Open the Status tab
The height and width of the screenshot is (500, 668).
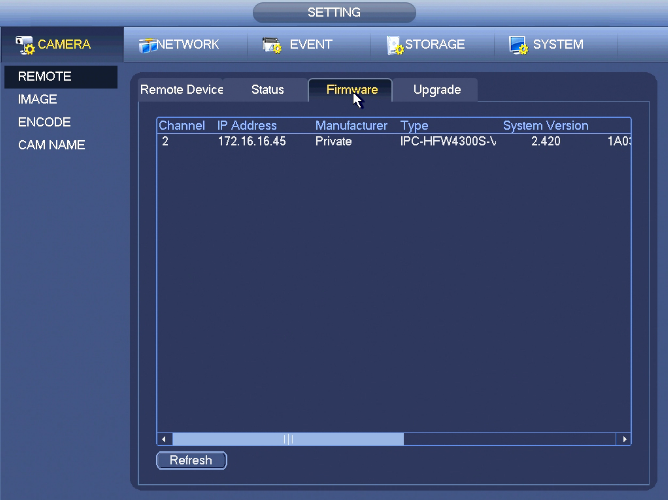(x=267, y=90)
